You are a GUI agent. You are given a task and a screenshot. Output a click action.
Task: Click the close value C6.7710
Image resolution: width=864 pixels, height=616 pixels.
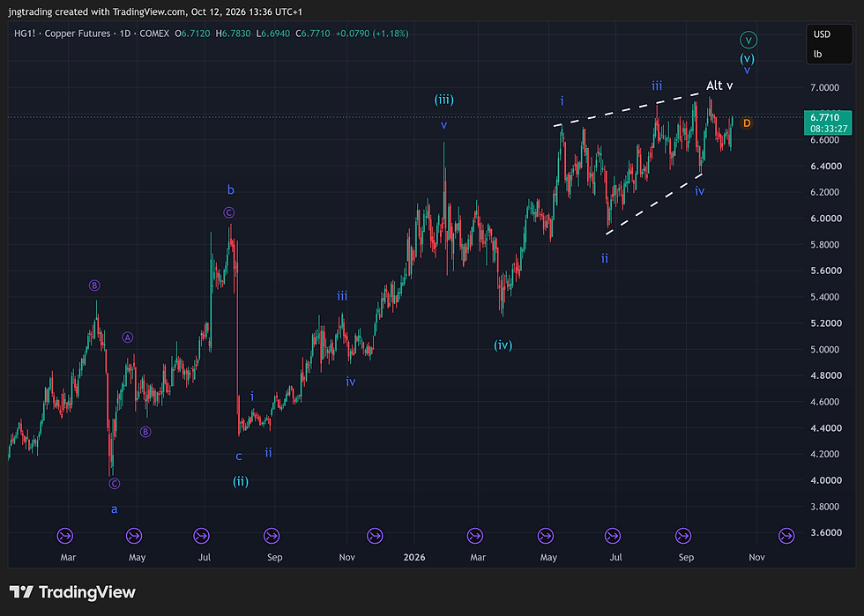(312, 33)
